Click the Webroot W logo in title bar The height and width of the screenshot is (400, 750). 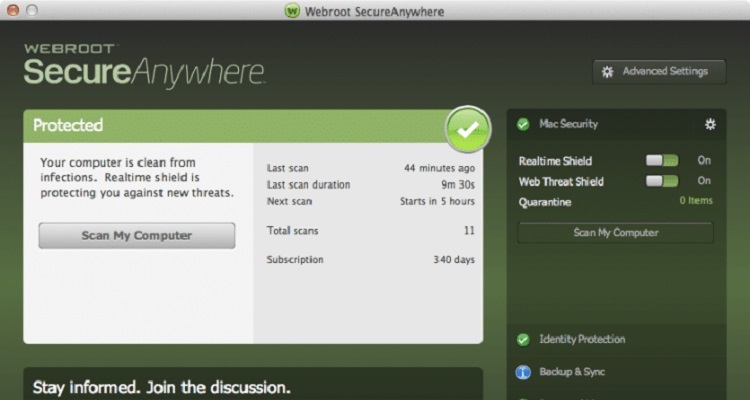(292, 10)
